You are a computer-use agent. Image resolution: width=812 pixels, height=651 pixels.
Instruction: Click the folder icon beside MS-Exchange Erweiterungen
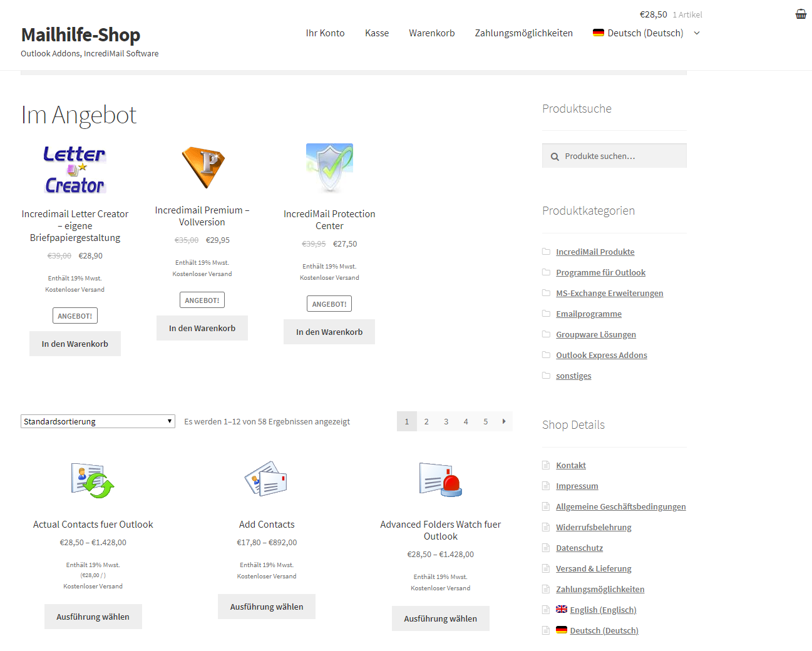546,293
